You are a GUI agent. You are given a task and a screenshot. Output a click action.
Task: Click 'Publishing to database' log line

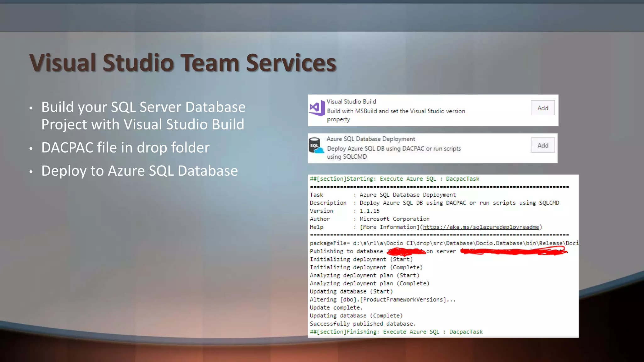pos(439,251)
